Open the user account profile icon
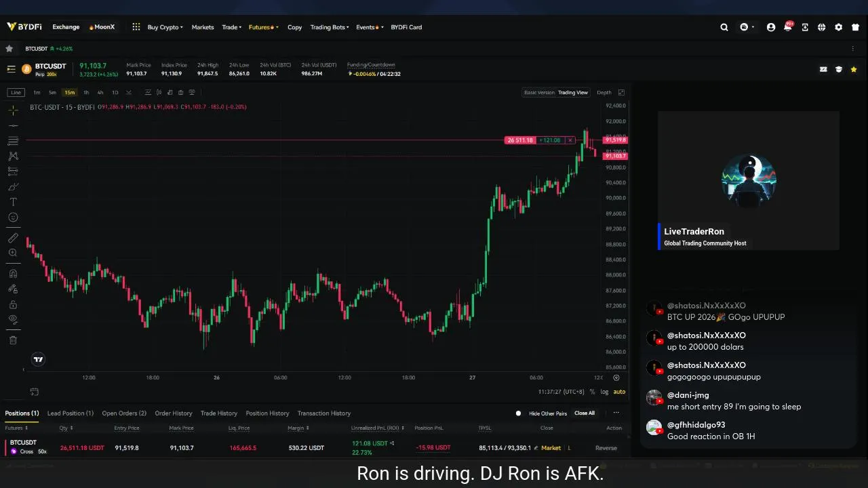868x488 pixels. (771, 27)
